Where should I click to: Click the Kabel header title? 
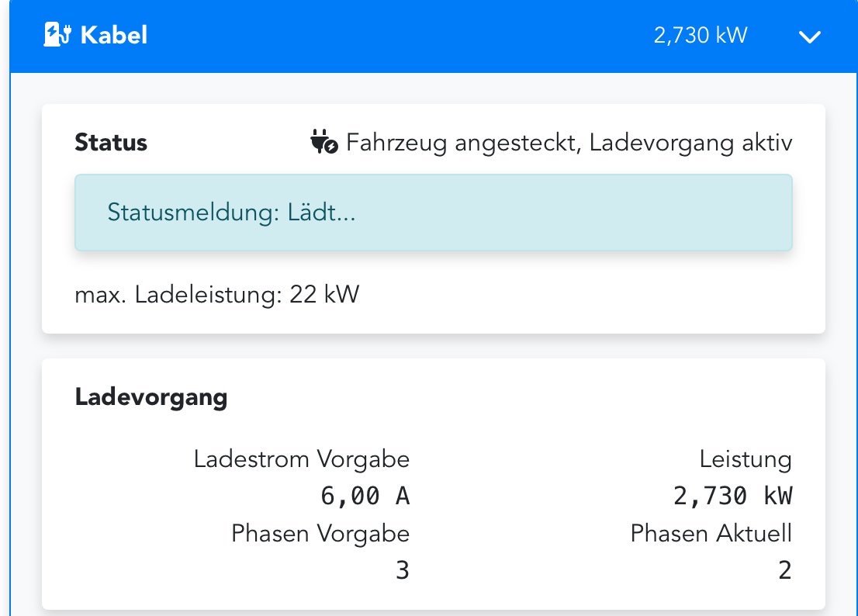click(114, 35)
